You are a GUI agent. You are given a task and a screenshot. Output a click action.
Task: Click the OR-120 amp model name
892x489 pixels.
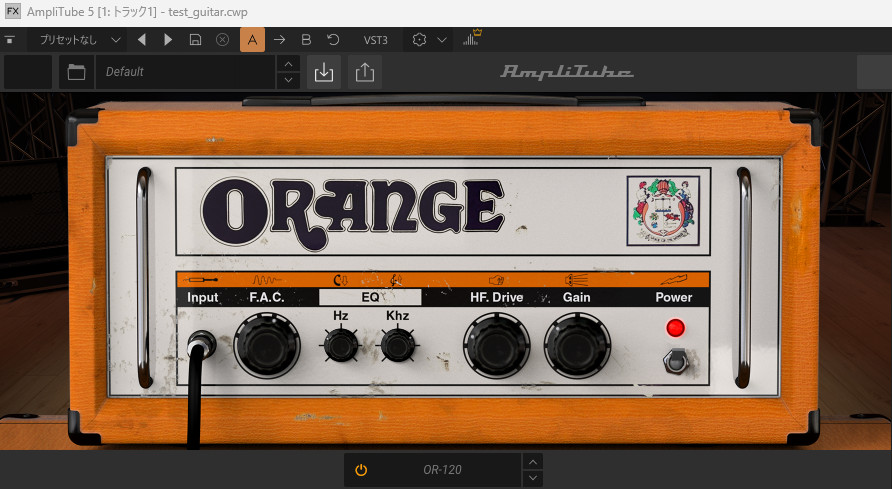click(x=442, y=470)
